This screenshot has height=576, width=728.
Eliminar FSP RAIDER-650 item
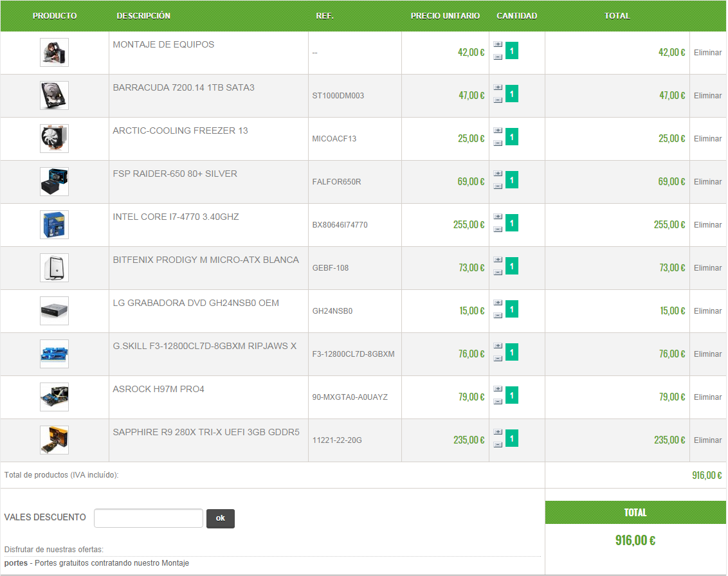point(707,181)
